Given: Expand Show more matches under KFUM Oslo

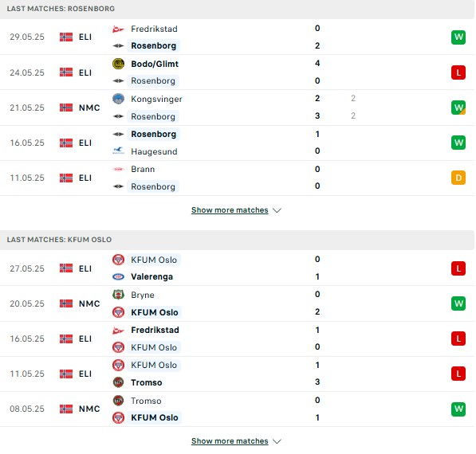Looking at the screenshot, I should [x=230, y=441].
